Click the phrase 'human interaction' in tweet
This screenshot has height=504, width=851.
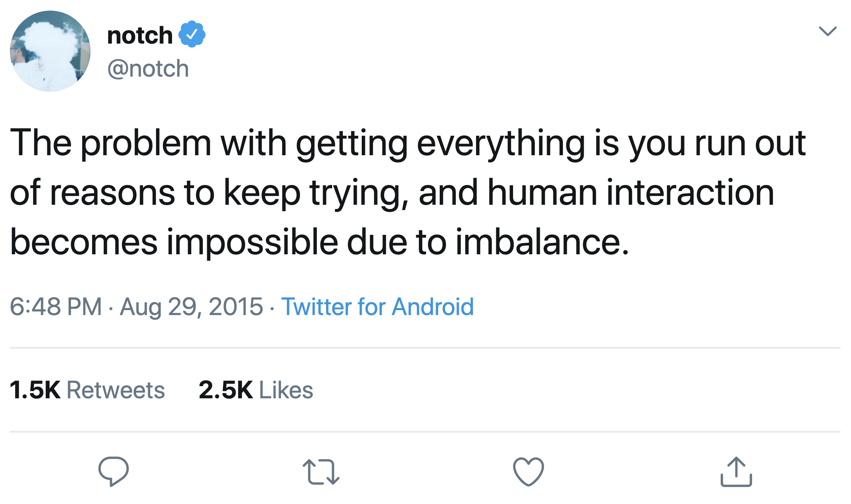(x=631, y=193)
